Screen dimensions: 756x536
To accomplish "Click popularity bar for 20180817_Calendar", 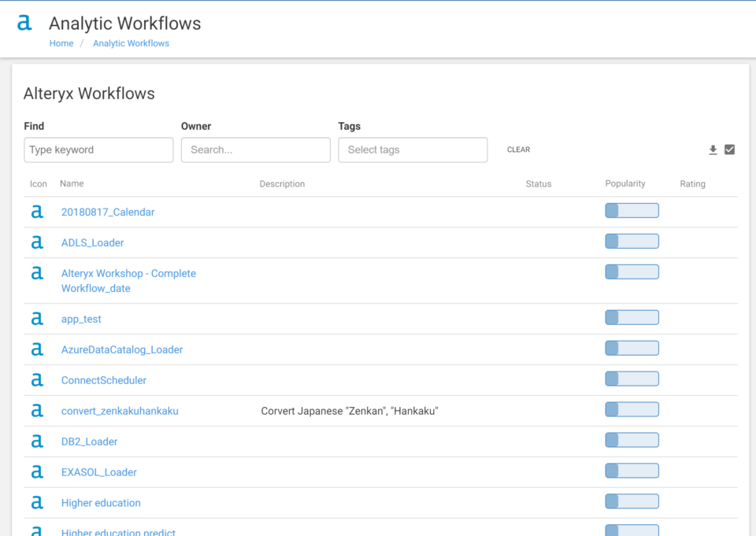I will (632, 211).
